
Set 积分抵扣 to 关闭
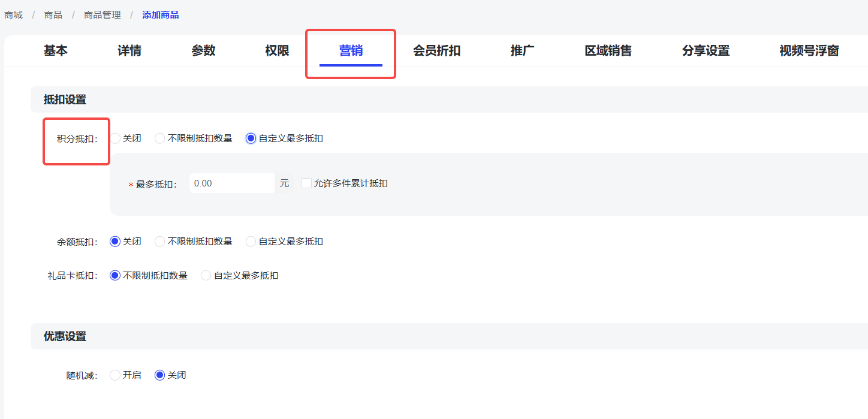(x=116, y=138)
